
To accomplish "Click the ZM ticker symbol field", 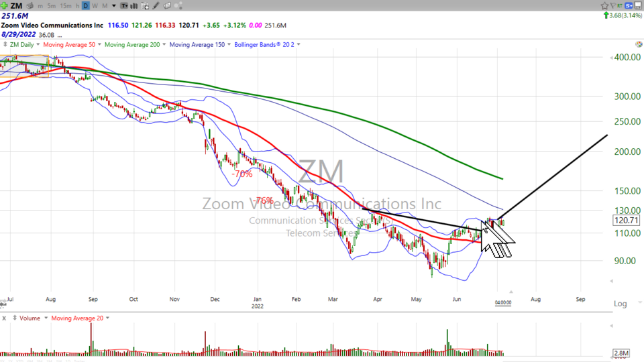I will point(16,6).
